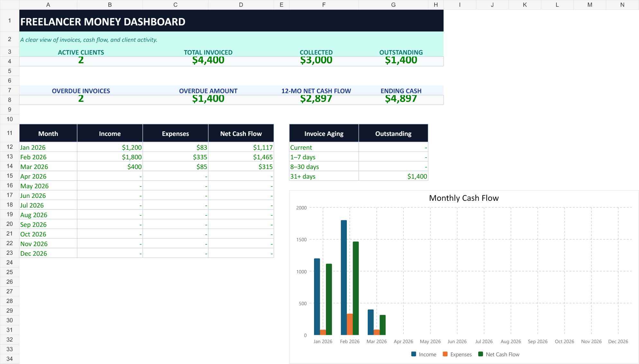Image resolution: width=639 pixels, height=364 pixels.
Task: Select column F header
Action: click(324, 5)
